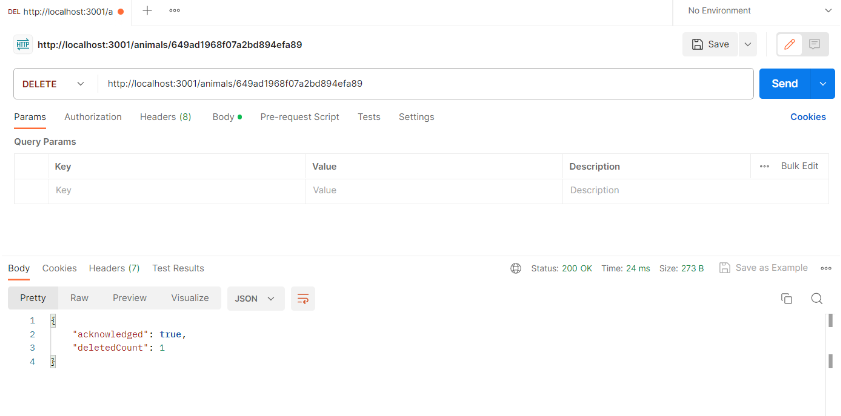841x416 pixels.
Task: Open the tab options ellipsis icon
Action: click(174, 10)
